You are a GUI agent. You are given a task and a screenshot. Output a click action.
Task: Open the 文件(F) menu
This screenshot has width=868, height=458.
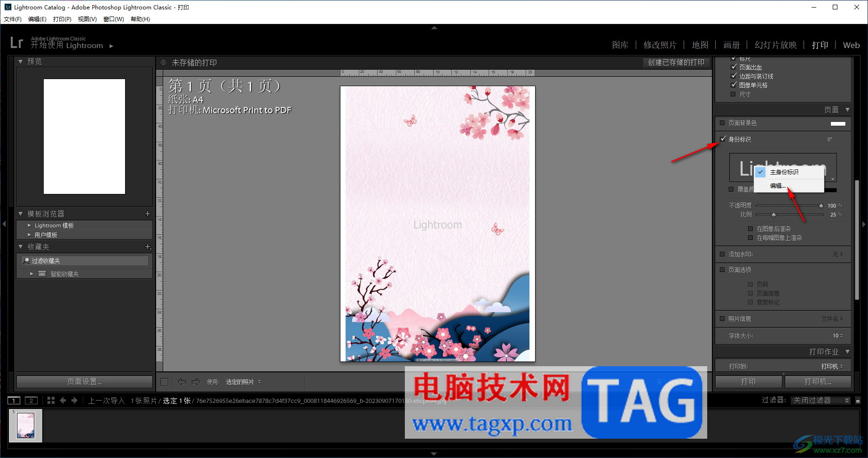click(x=13, y=19)
